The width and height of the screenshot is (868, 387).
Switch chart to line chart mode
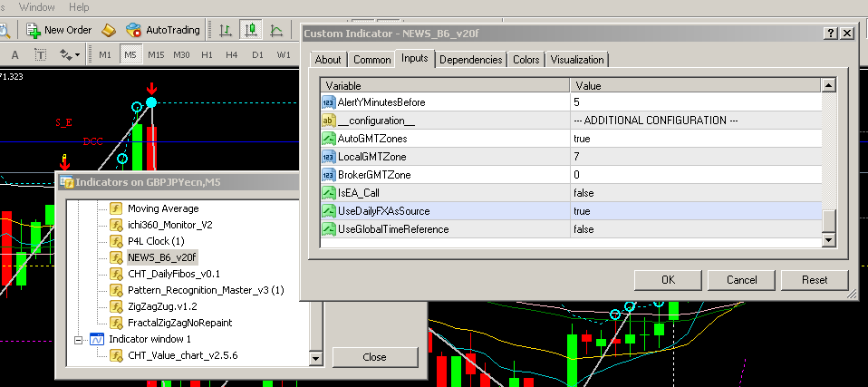pos(276,30)
